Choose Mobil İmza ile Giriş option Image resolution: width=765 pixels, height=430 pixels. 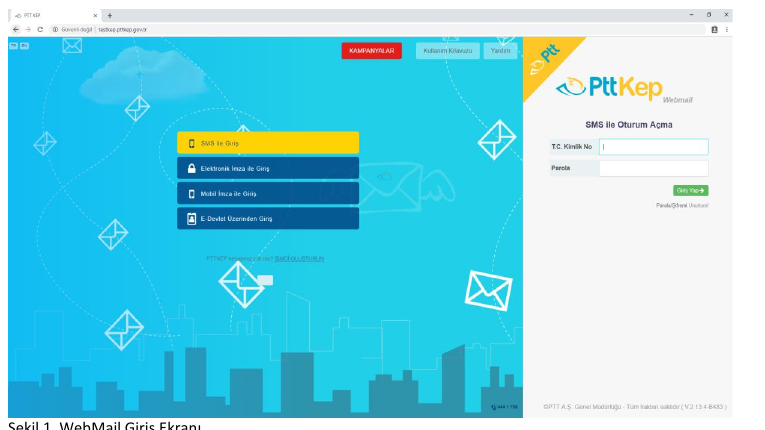pos(268,193)
